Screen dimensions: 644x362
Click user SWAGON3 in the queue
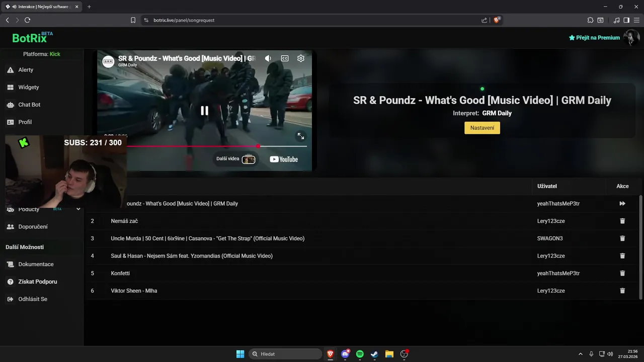(550, 238)
